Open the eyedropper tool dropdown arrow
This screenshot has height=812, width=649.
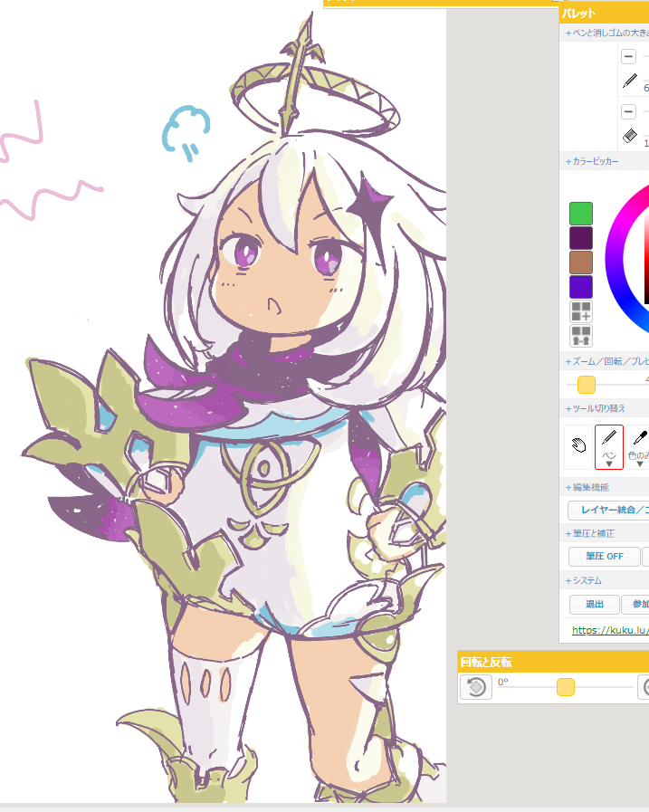(640, 464)
